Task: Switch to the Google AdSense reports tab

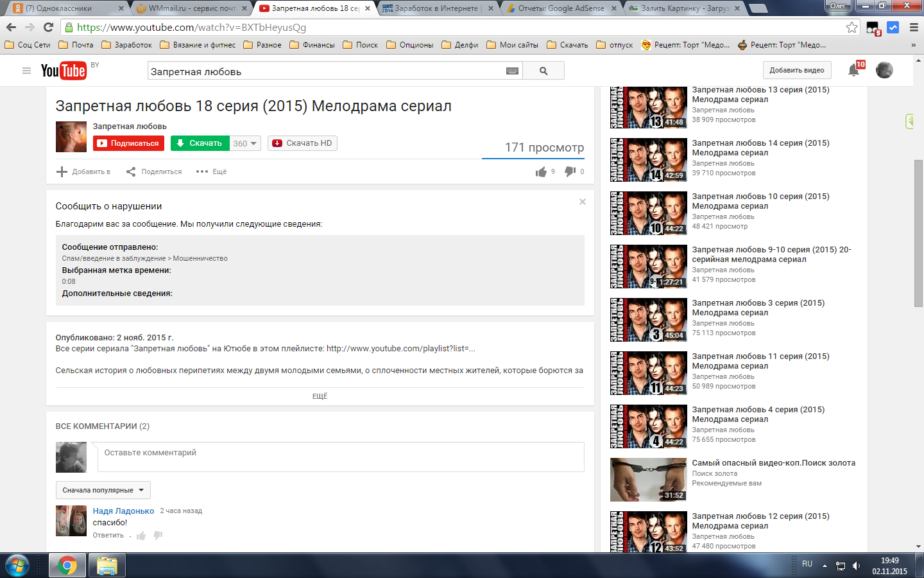Action: [x=561, y=8]
